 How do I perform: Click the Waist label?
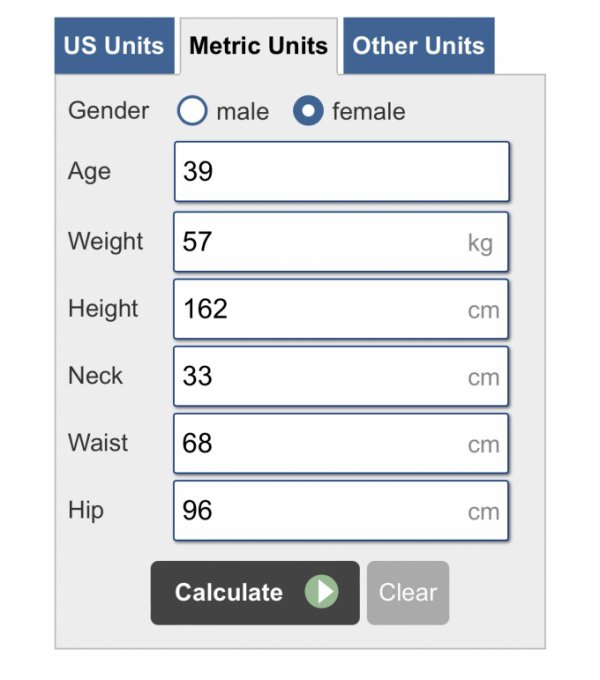tap(98, 442)
